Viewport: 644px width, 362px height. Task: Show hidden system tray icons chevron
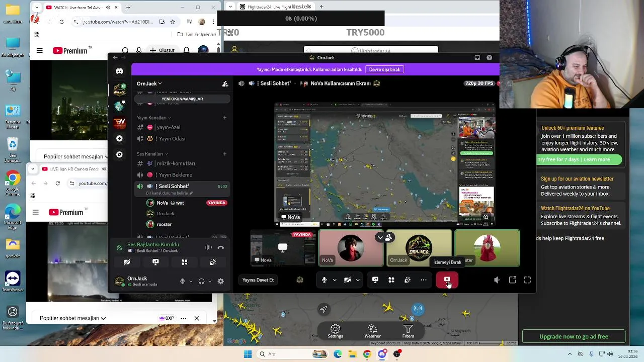click(x=570, y=354)
